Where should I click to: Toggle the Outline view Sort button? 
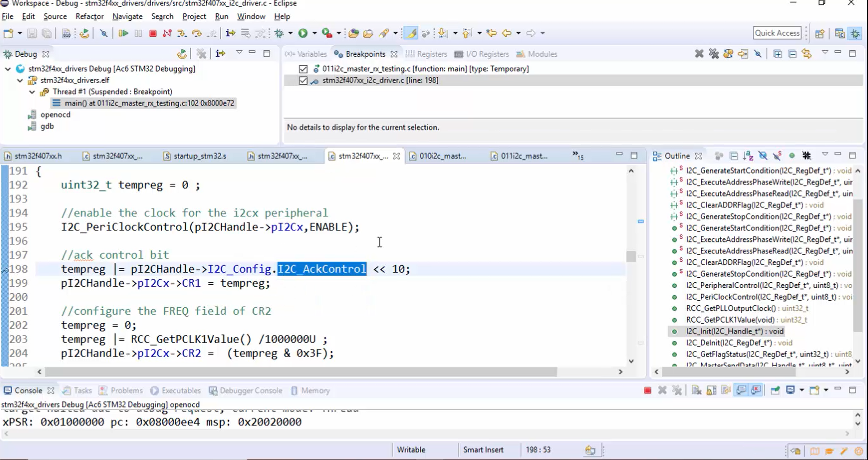click(748, 156)
